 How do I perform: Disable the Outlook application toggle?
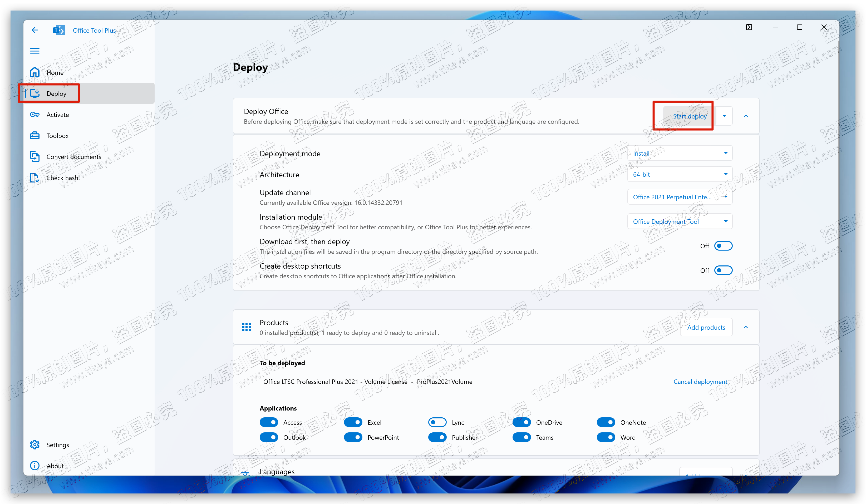coord(269,437)
